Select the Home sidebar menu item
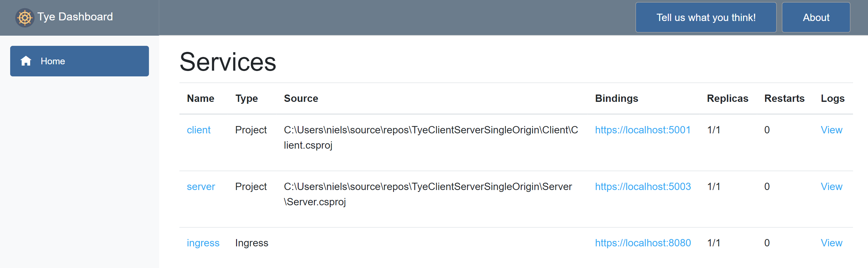868x268 pixels. [x=79, y=61]
